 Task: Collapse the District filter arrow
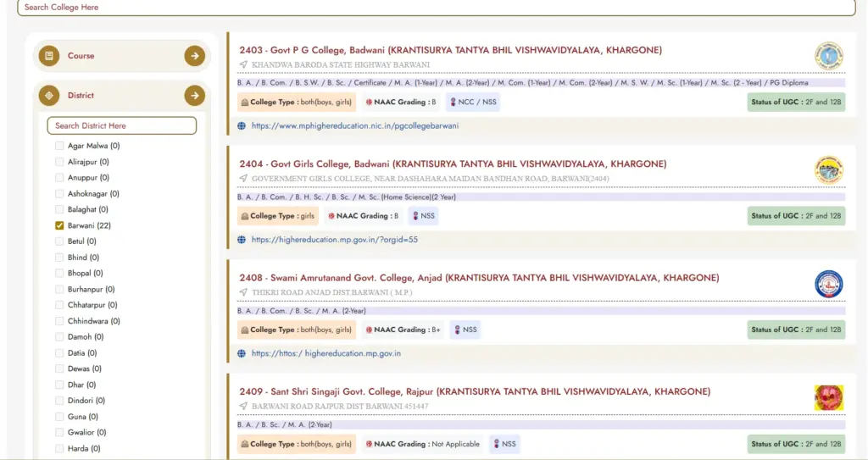[x=194, y=96]
